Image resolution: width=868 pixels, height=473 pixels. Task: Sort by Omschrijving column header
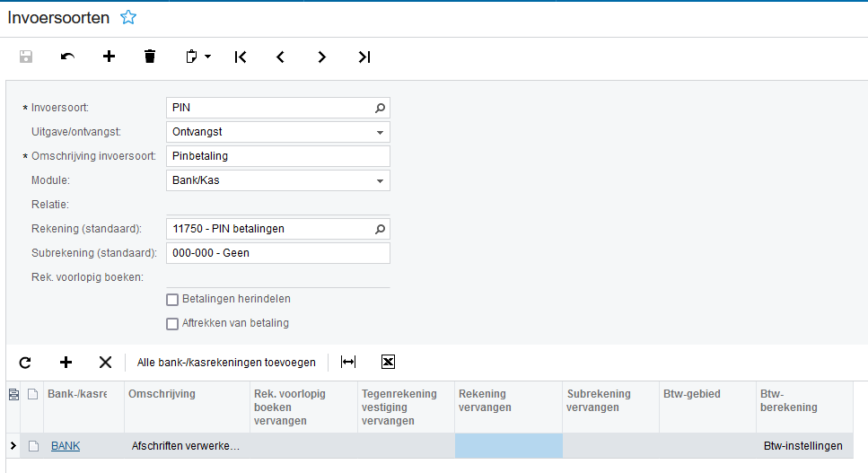point(162,394)
